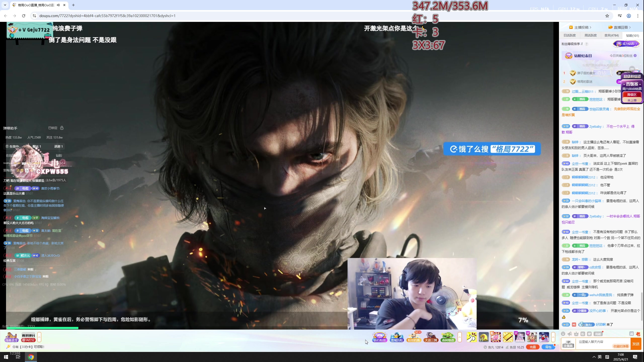Send the golden ticket gift icon
Screen dimensions: 644x362
tap(508, 337)
